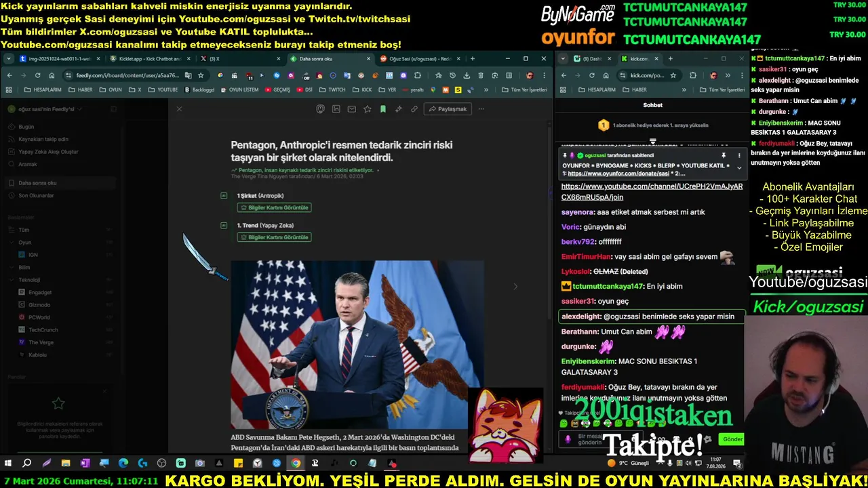This screenshot has width=868, height=488.
Task: Switch to the (3) X browser tab
Action: [x=237, y=59]
